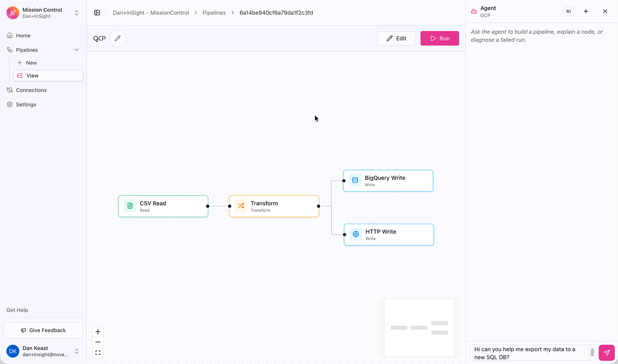Click the Mission Control rocket logo
This screenshot has width=618, height=364.
[x=13, y=13]
